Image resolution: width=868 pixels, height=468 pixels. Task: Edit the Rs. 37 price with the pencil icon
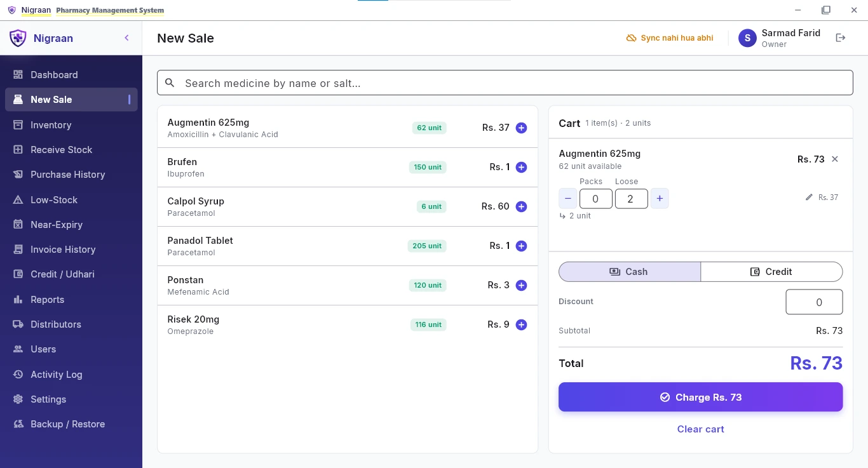(809, 197)
